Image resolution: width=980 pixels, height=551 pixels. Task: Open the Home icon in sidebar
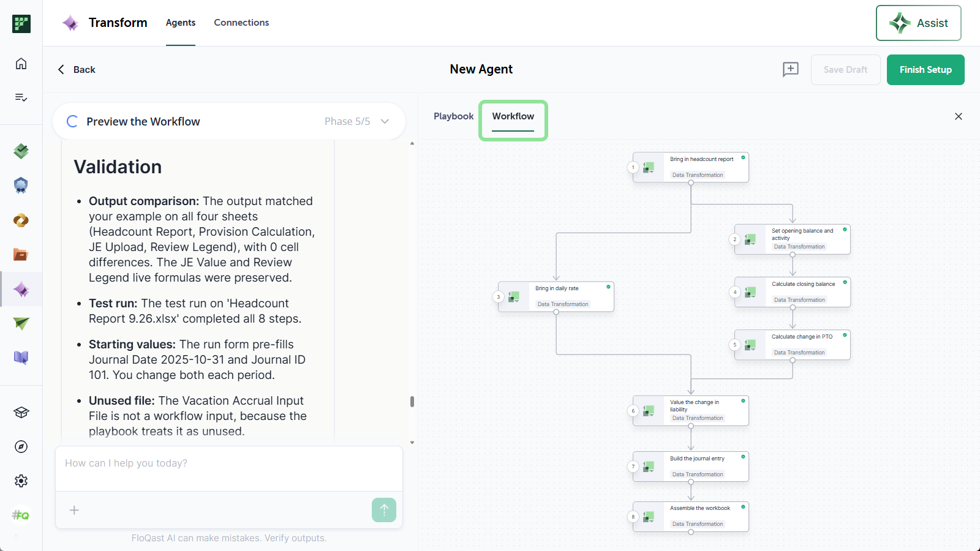click(x=21, y=64)
